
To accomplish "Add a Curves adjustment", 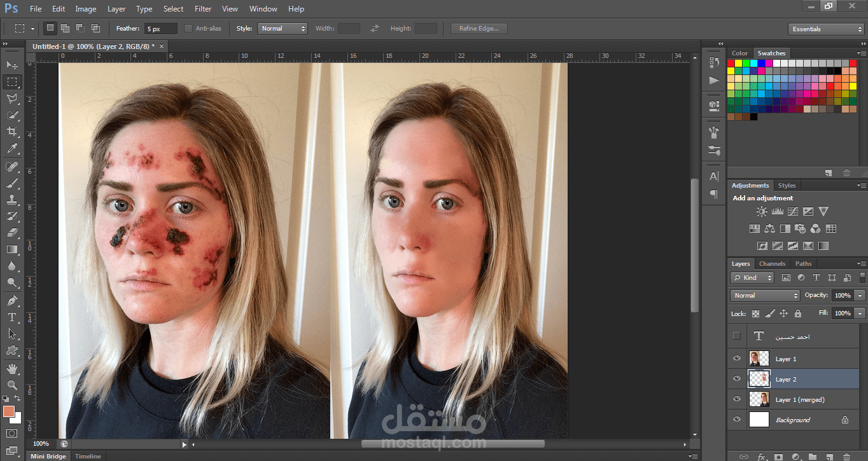I will [x=792, y=211].
